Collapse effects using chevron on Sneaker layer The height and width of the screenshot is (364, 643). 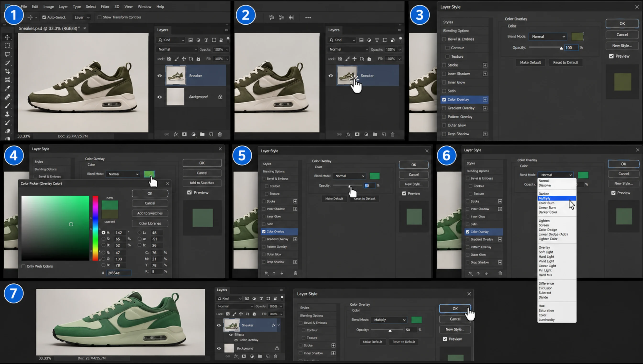click(279, 325)
